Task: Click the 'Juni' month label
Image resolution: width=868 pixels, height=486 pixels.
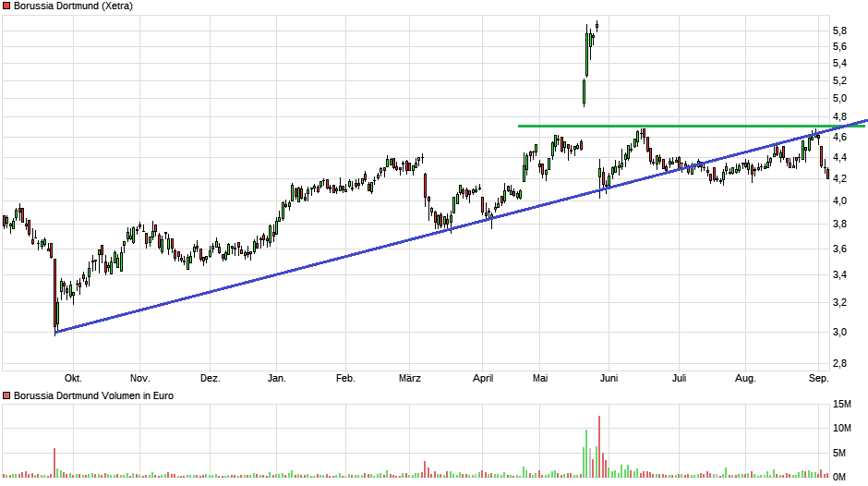Action: point(609,379)
